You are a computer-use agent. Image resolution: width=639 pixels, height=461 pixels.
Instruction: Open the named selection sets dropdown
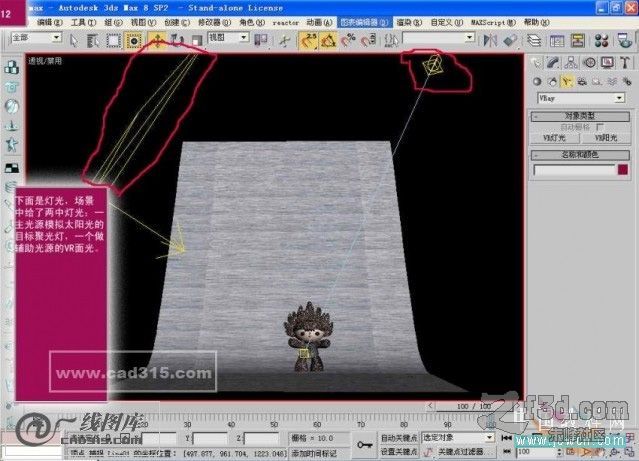pyautogui.click(x=438, y=38)
